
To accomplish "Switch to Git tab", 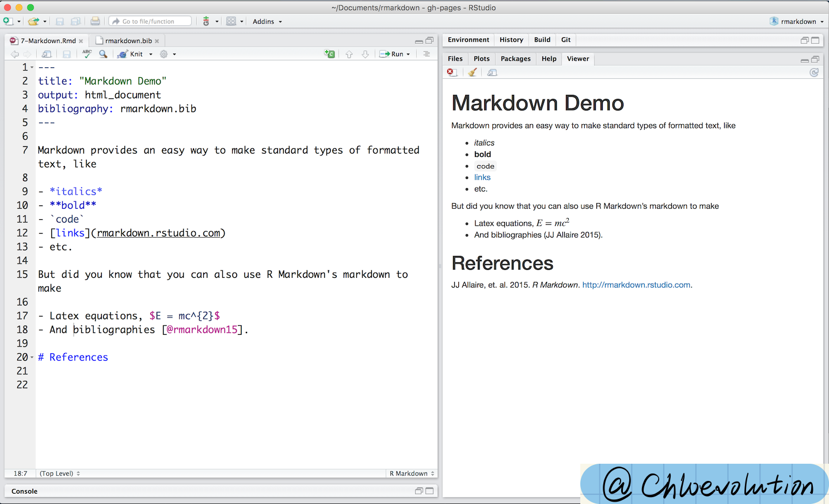I will (566, 40).
